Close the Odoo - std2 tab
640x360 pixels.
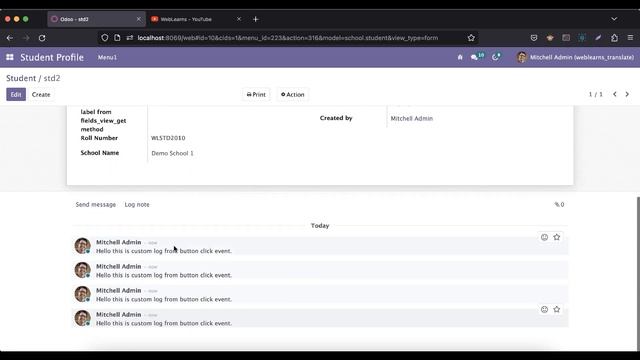(138, 19)
